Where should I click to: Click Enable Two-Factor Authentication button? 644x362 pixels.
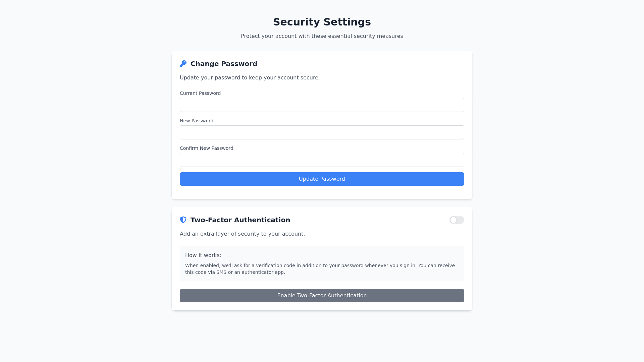(322, 296)
